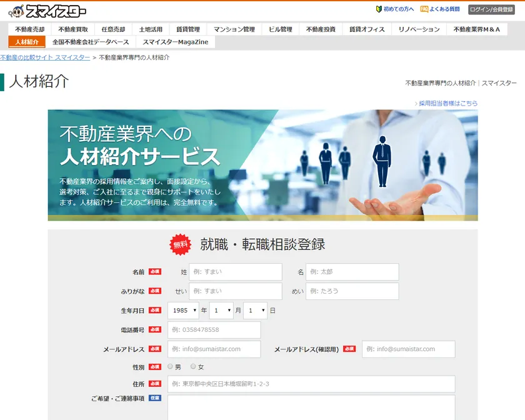This screenshot has width=525, height=420.
Task: Focus the めい furigana field
Action: click(352, 291)
